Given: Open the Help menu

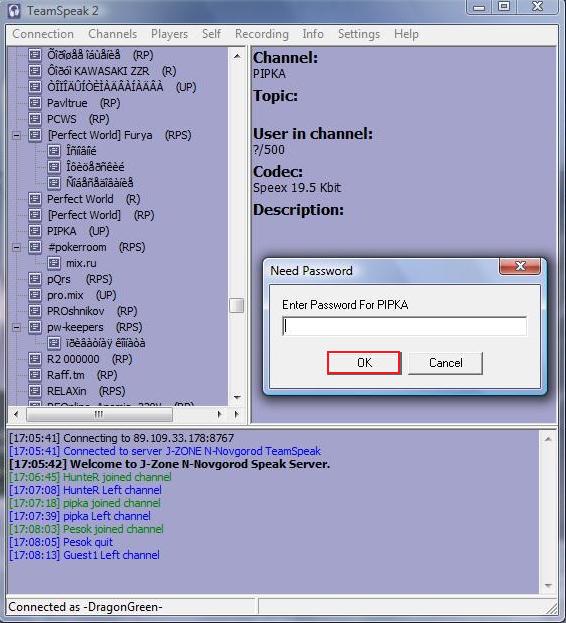Looking at the screenshot, I should pyautogui.click(x=406, y=34).
